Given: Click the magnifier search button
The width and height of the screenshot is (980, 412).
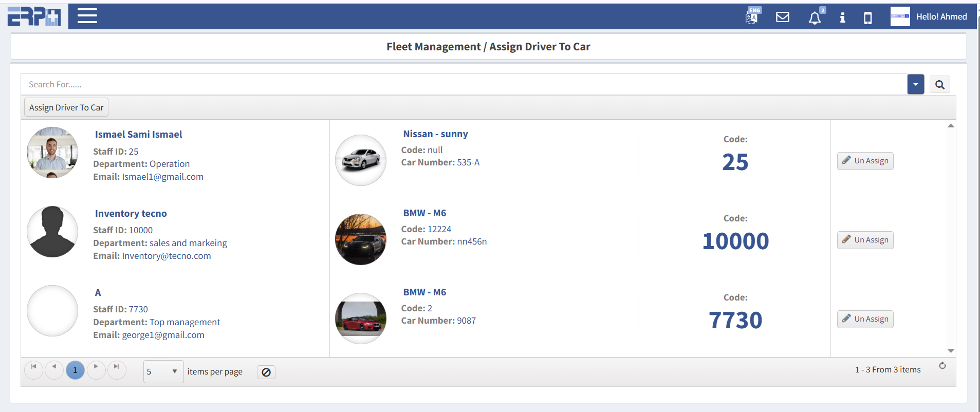Looking at the screenshot, I should coord(939,85).
